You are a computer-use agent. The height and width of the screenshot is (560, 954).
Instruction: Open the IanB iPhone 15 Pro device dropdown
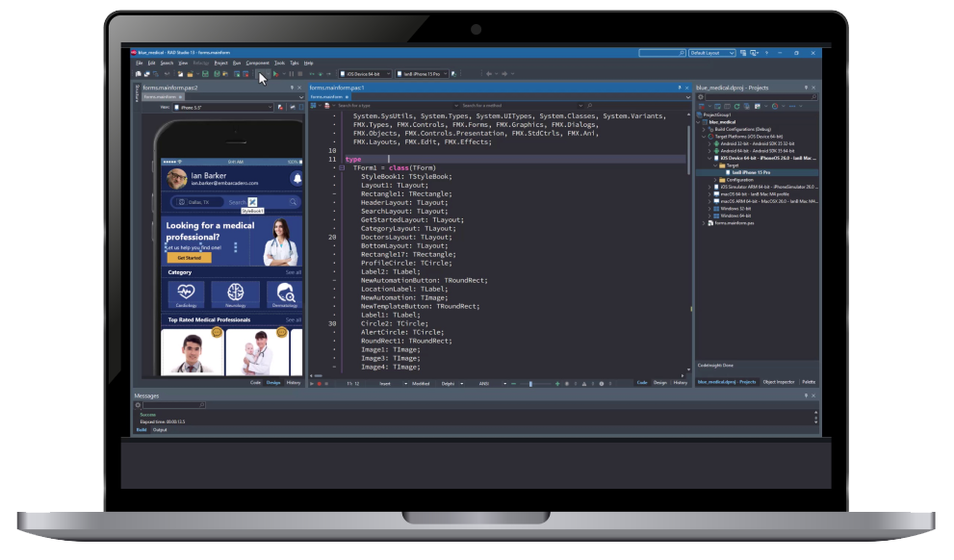click(422, 73)
